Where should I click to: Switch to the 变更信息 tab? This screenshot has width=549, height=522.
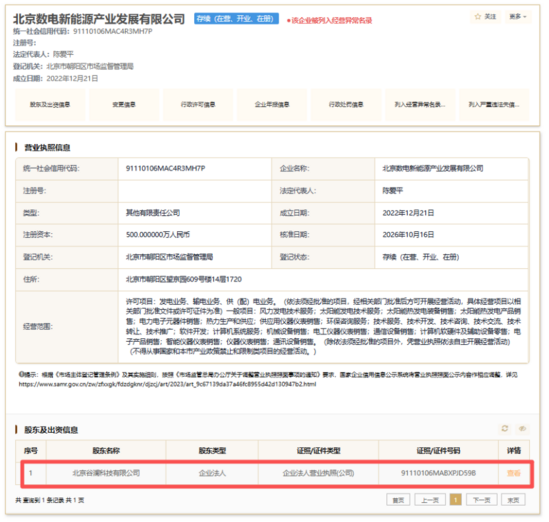[x=124, y=104]
